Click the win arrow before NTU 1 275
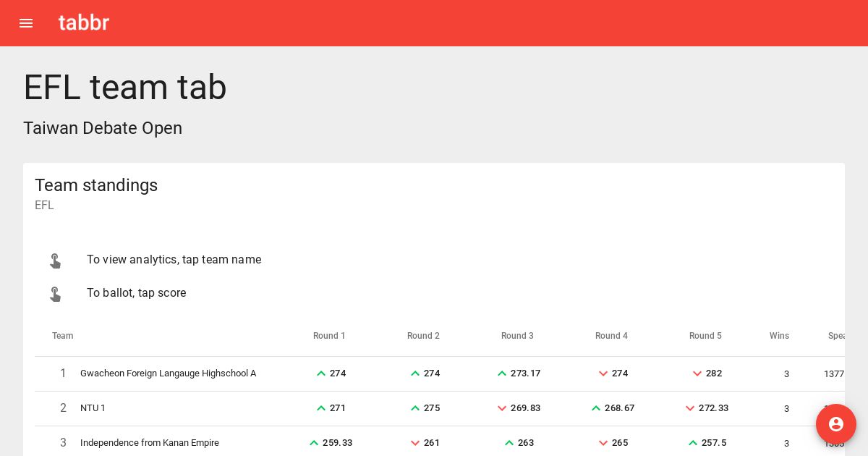This screenshot has width=868, height=456. point(415,408)
